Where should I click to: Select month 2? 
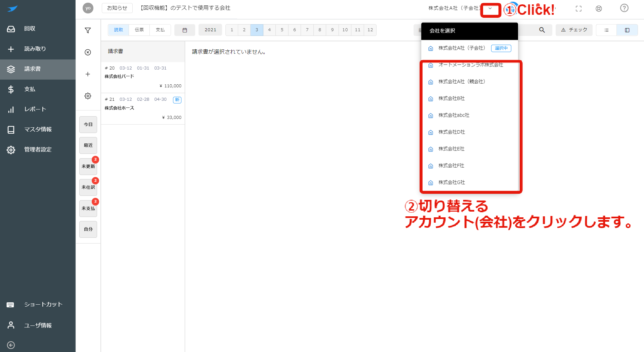[244, 30]
